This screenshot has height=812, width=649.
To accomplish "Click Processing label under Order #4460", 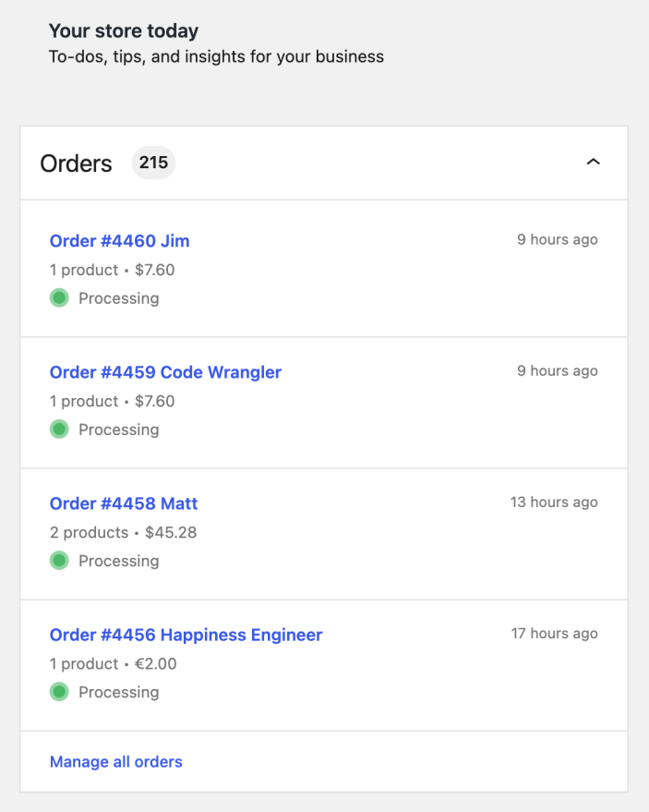I will [118, 298].
